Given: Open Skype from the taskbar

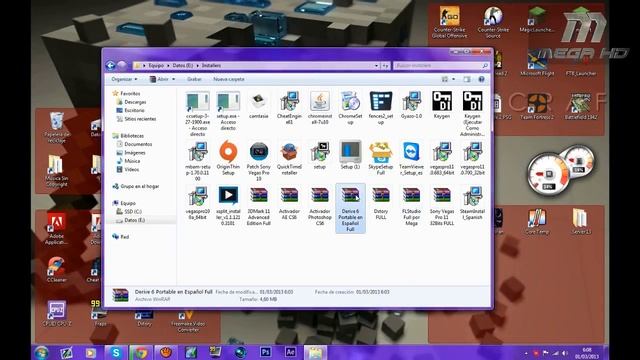Looking at the screenshot, I should pos(116,352).
